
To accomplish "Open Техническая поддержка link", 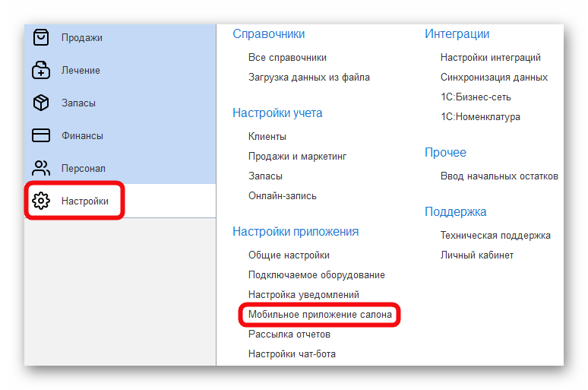I will pyautogui.click(x=495, y=235).
